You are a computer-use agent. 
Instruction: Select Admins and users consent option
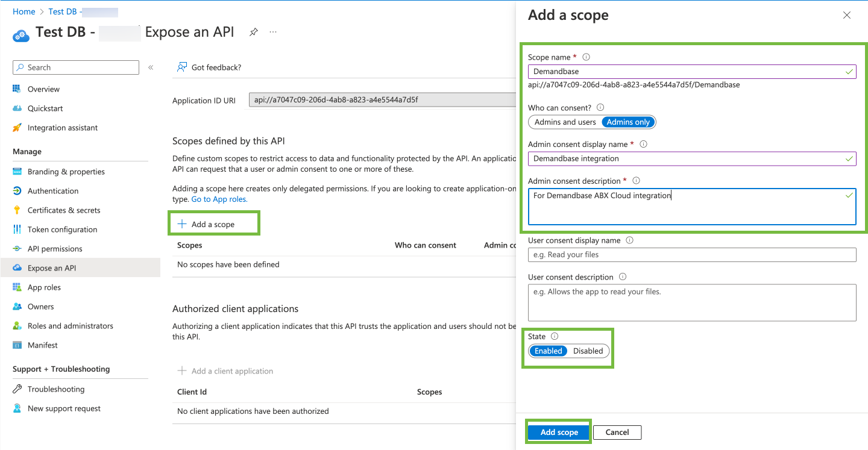click(x=565, y=122)
